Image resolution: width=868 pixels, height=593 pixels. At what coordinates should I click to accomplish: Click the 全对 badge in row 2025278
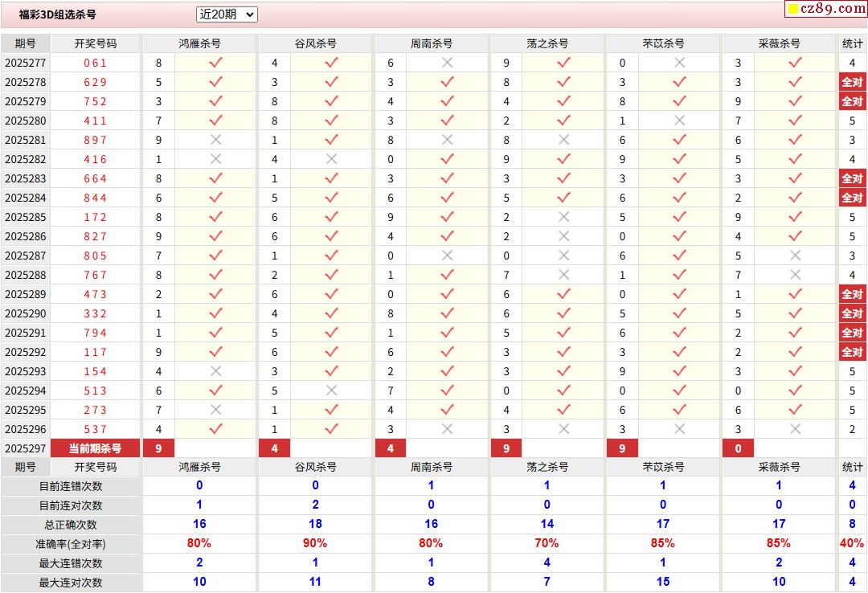click(x=852, y=82)
